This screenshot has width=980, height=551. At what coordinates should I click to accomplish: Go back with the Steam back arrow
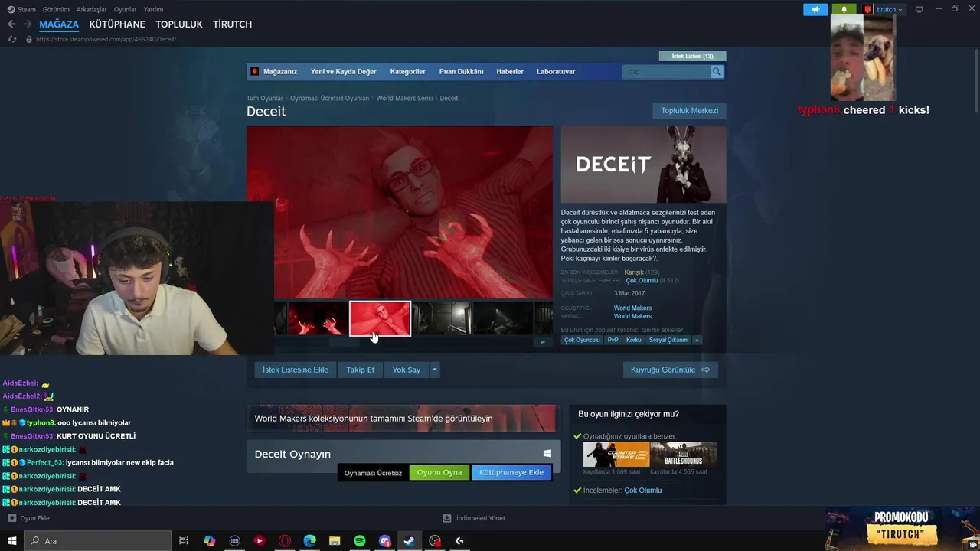(11, 24)
